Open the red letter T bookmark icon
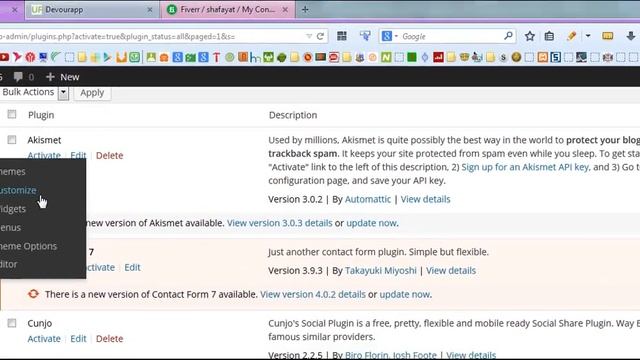Screen dimensions: 640x360 (216, 58)
